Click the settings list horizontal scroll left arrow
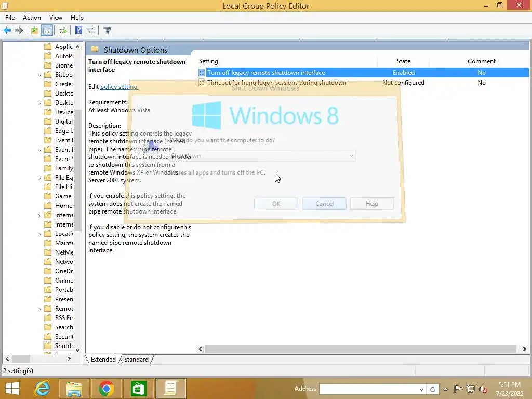This screenshot has width=532, height=399. 200,349
